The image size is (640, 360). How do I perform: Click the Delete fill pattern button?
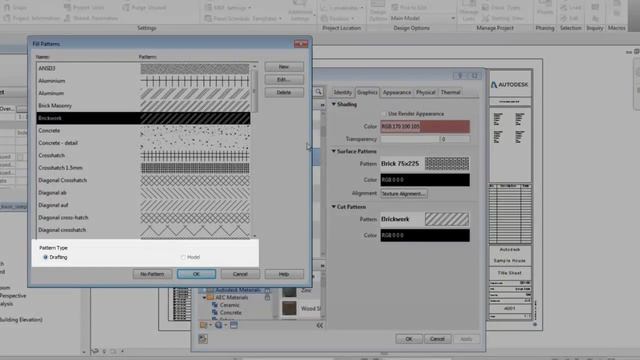(x=284, y=92)
